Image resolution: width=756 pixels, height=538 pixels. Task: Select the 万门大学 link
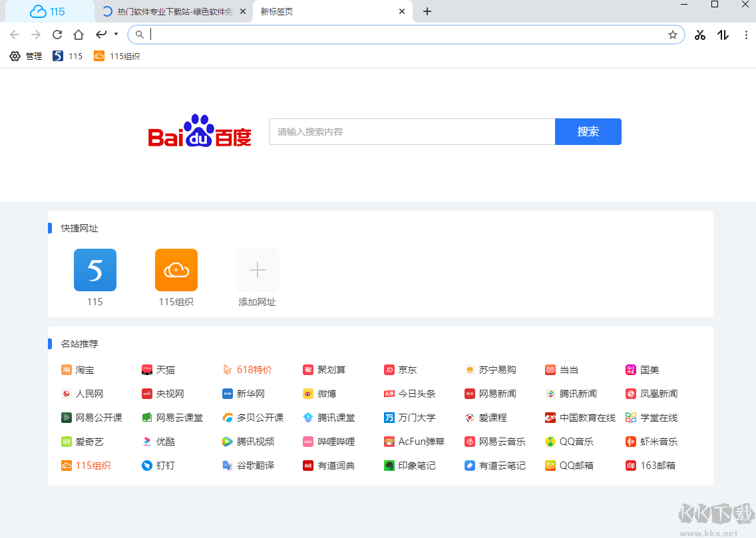coord(410,418)
